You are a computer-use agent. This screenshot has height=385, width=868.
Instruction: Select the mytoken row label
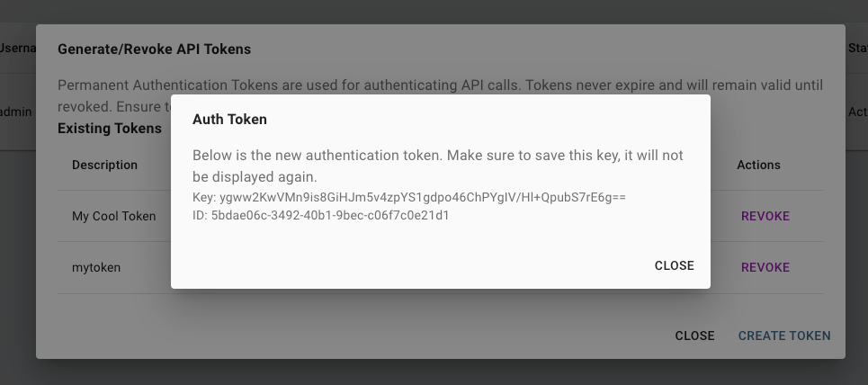click(96, 267)
